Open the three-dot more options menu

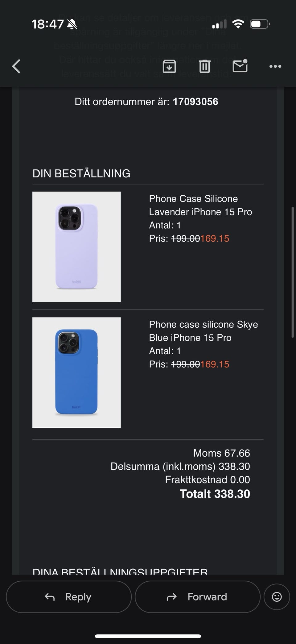(x=275, y=66)
